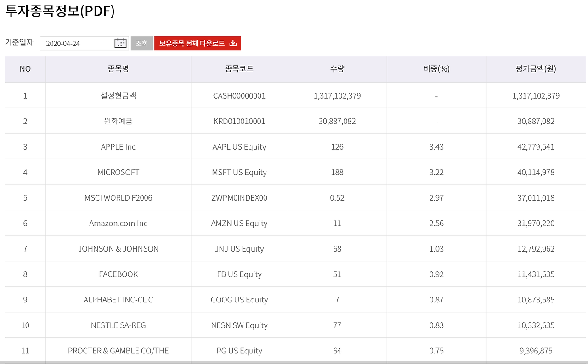Click the AMZN US Equity code
This screenshot has width=588, height=364.
coord(239,224)
